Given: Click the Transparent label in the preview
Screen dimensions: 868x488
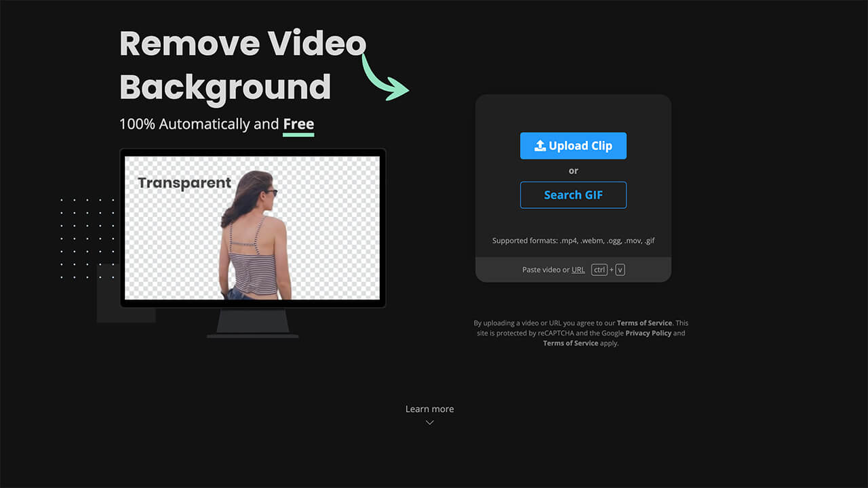Looking at the screenshot, I should (184, 183).
